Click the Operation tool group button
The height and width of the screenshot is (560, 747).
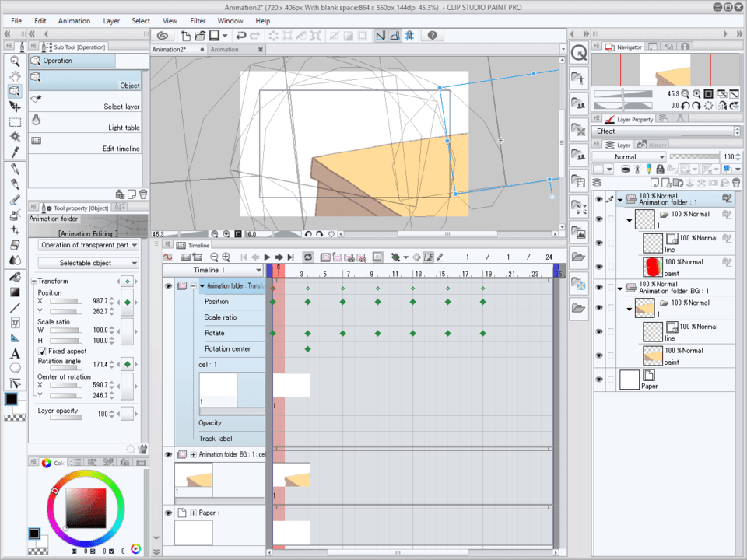[x=72, y=61]
